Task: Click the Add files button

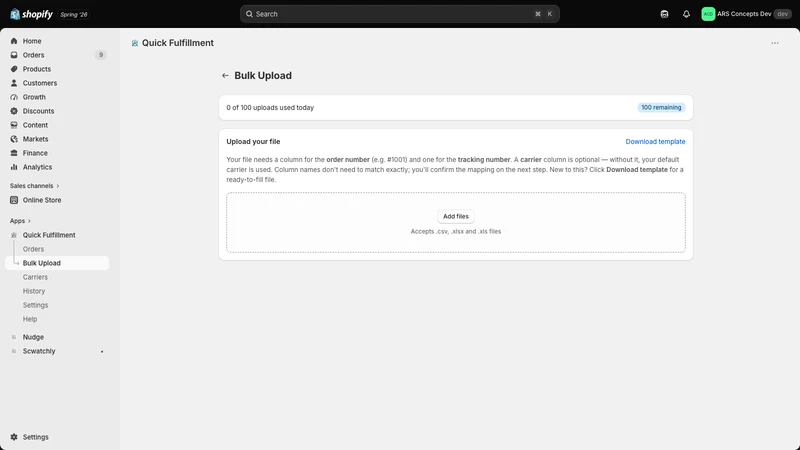Action: point(456,216)
